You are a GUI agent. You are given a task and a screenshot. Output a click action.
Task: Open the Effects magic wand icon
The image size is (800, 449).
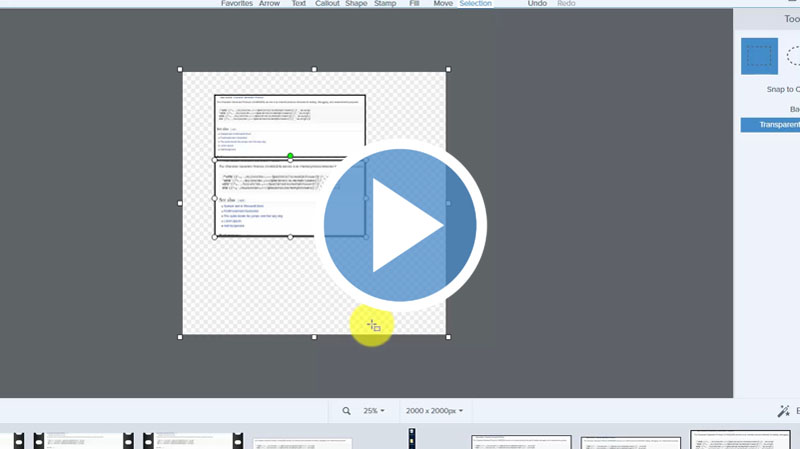(784, 411)
